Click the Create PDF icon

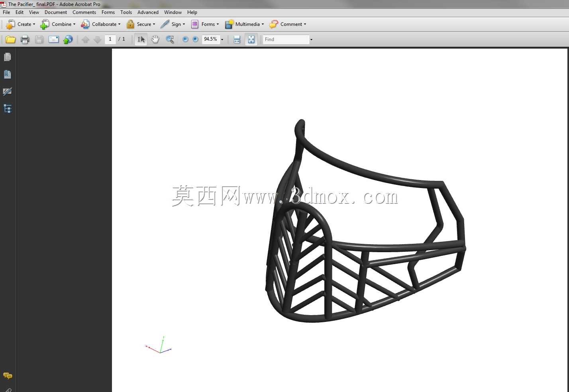tap(11, 24)
